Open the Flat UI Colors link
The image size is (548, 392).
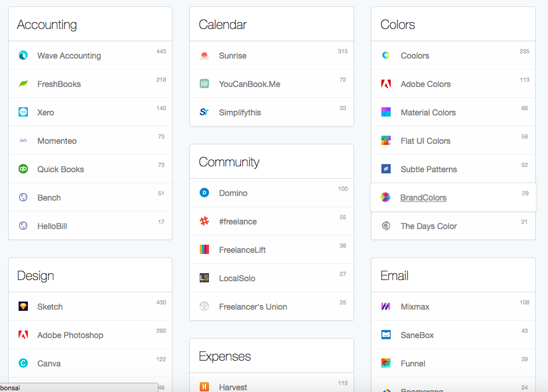pos(426,141)
